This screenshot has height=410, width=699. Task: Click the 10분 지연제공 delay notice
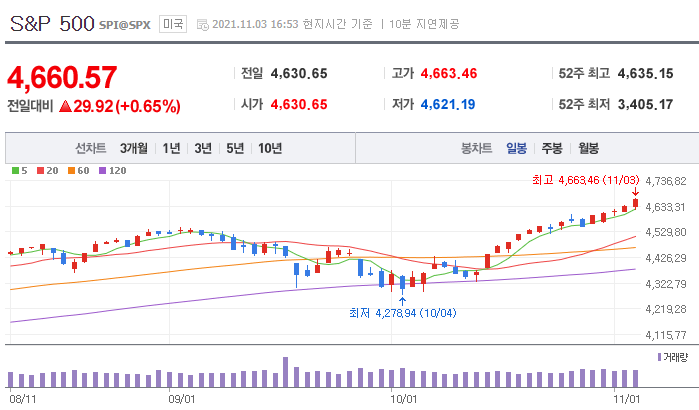coord(424,24)
